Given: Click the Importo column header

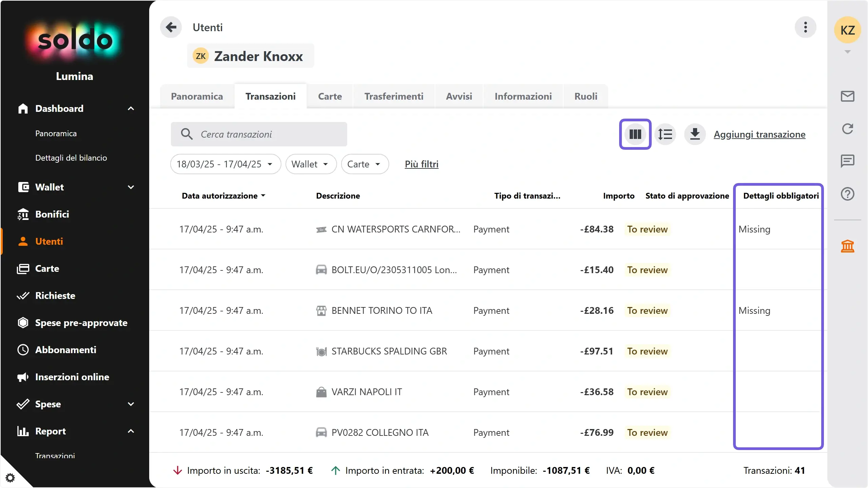Looking at the screenshot, I should (618, 196).
